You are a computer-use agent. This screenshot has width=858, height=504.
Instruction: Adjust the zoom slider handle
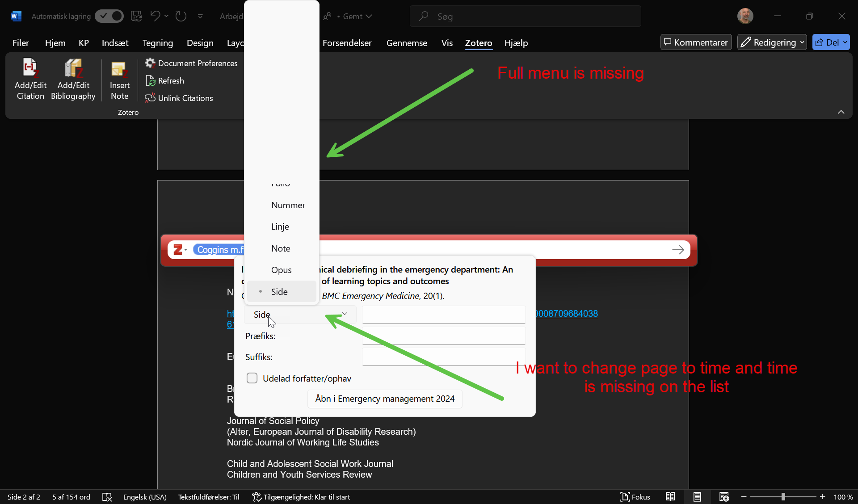(783, 497)
